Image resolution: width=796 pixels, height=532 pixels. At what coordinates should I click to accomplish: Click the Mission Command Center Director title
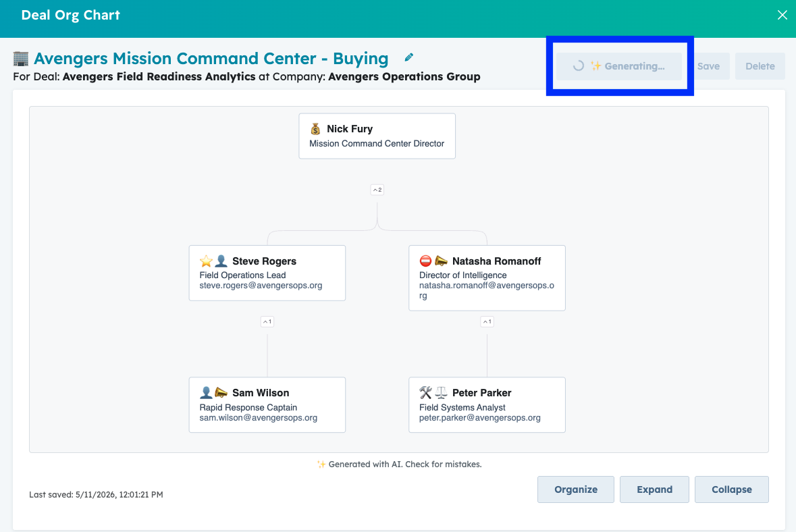377,144
